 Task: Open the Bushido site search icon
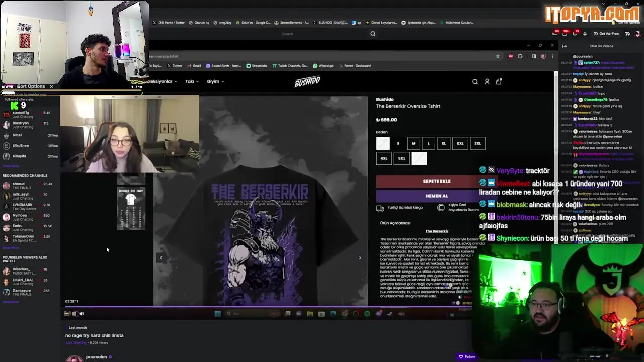click(475, 81)
